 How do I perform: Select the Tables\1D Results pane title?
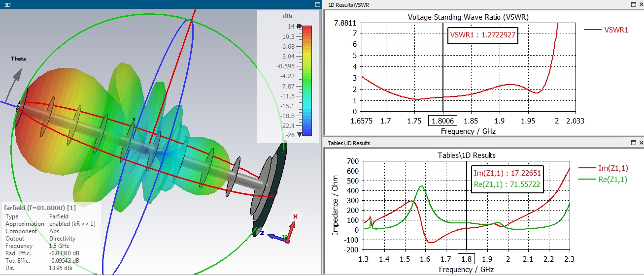pos(348,143)
